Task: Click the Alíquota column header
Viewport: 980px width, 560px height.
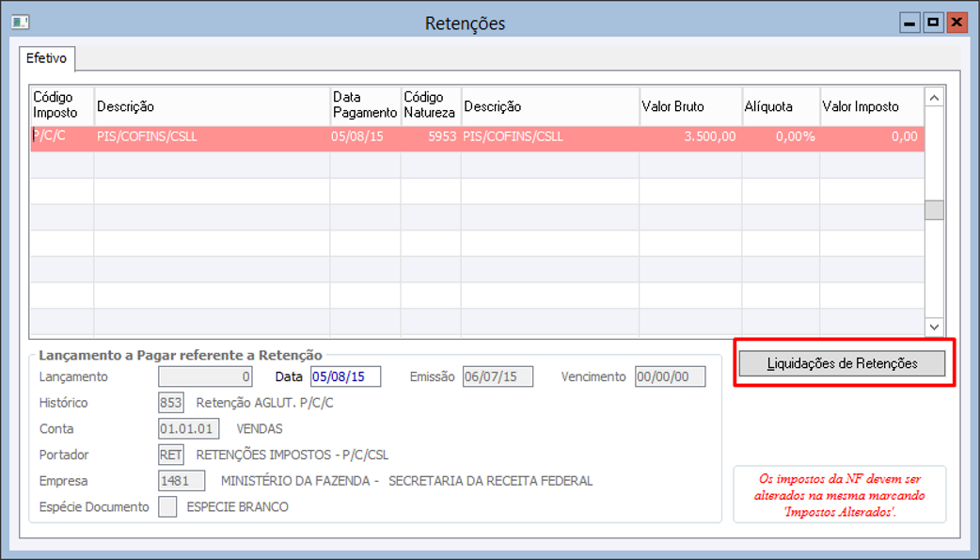Action: pyautogui.click(x=781, y=106)
